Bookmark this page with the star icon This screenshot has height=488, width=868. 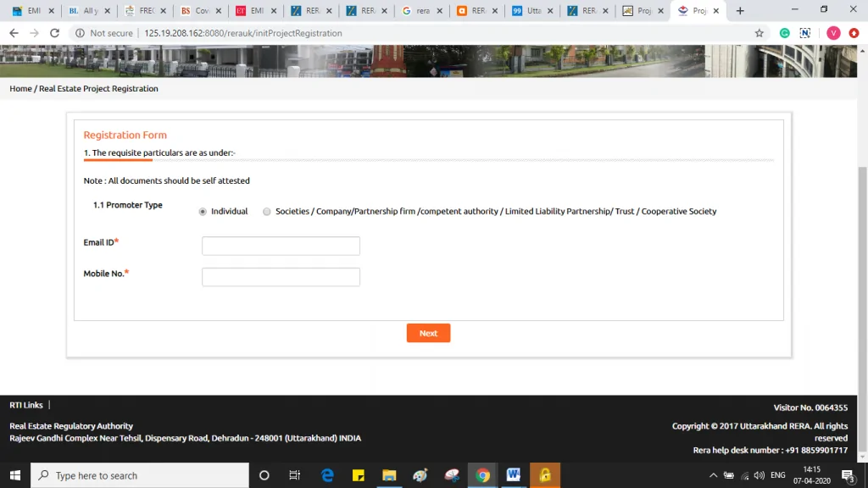coord(759,33)
